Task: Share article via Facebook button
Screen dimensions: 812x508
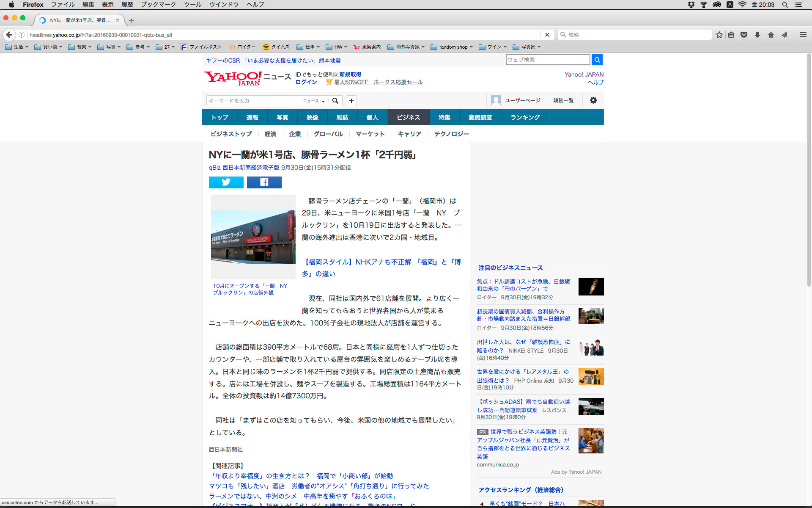Action: 264,182
